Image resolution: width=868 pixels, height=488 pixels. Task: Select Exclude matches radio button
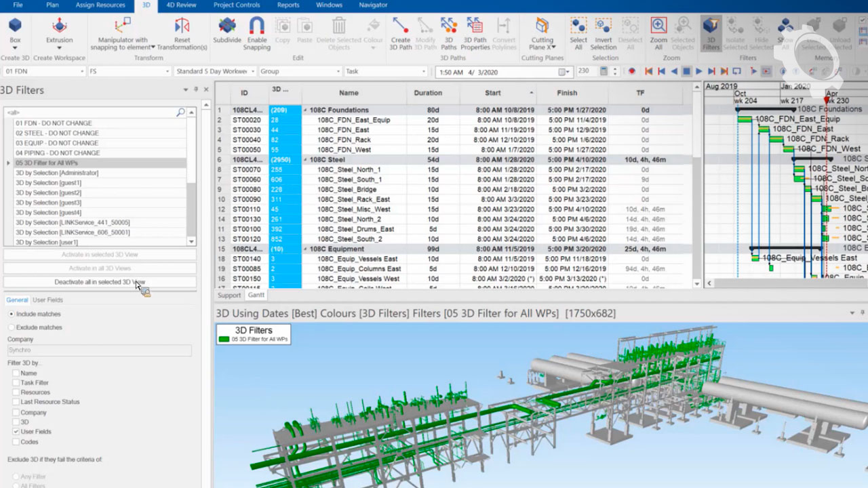pyautogui.click(x=12, y=327)
